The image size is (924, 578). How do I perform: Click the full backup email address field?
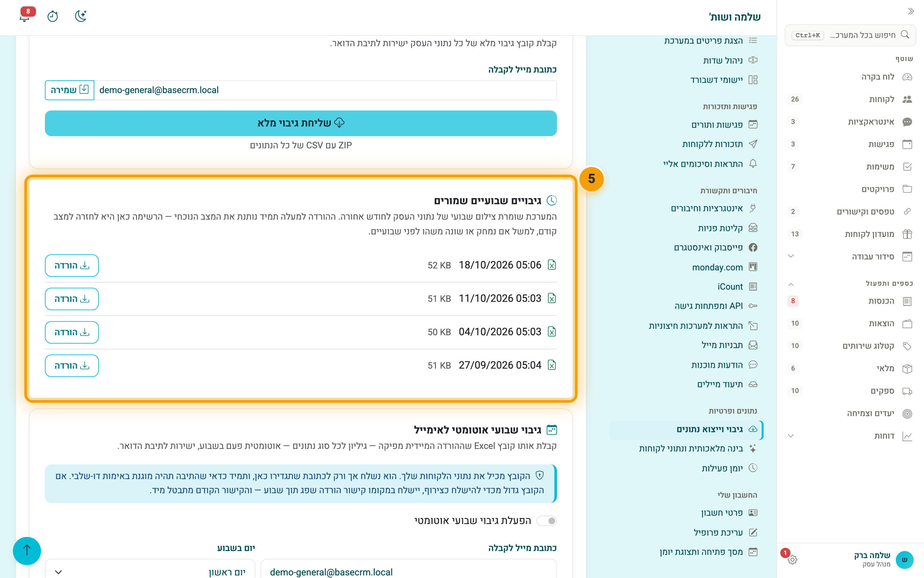(325, 90)
